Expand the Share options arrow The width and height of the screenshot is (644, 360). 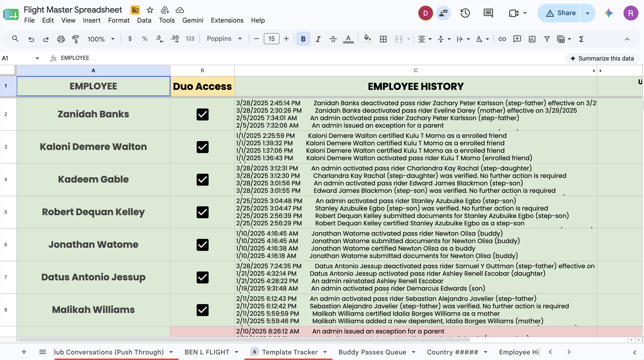[588, 13]
